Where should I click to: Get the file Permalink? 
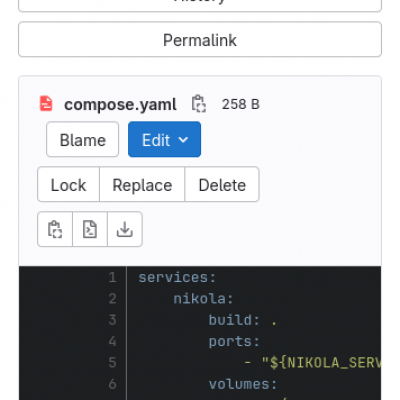[200, 39]
